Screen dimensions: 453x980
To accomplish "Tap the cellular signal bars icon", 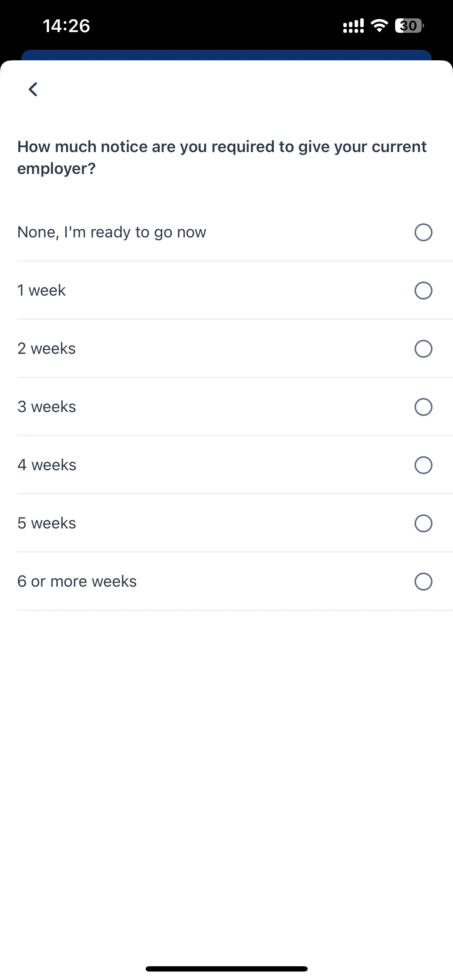I will [x=354, y=26].
